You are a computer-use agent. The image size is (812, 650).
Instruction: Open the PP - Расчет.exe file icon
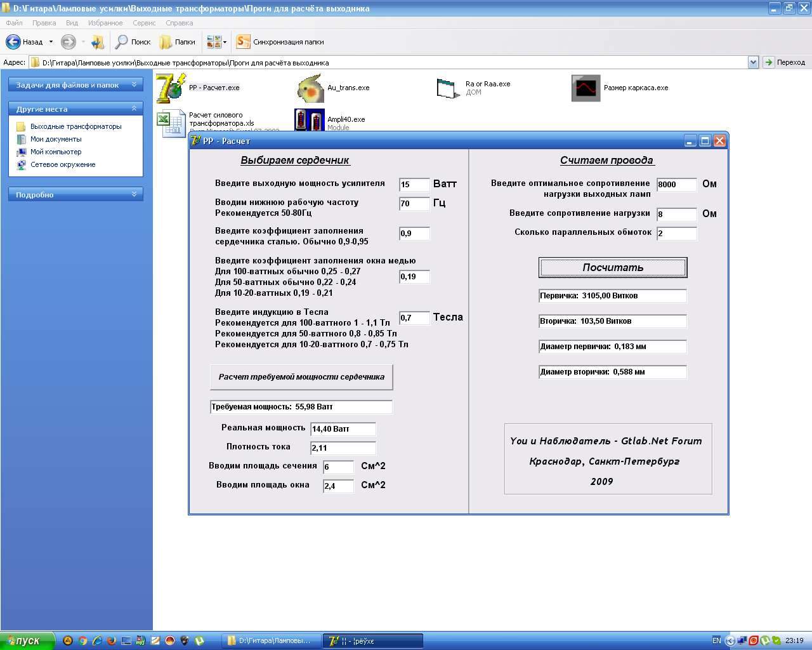tap(171, 88)
